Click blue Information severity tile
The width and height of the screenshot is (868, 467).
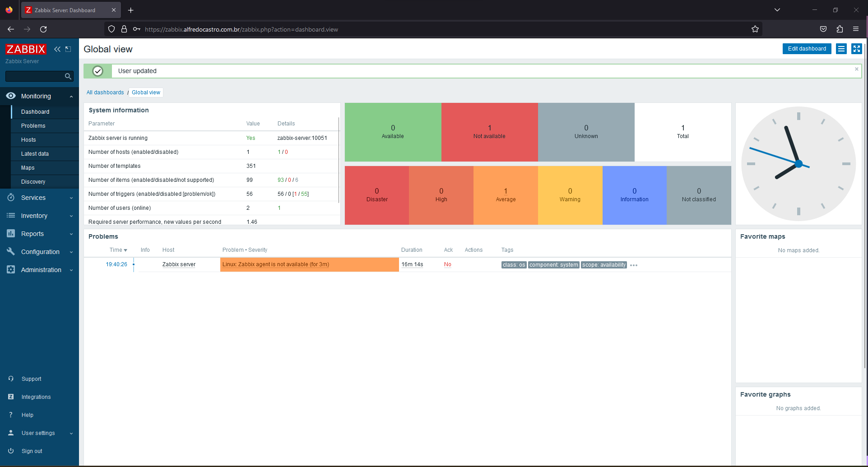click(x=634, y=195)
